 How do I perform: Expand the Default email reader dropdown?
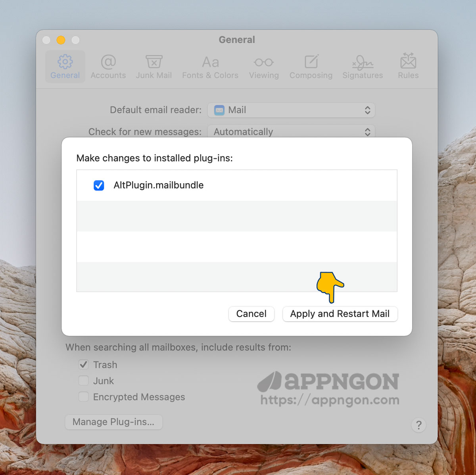point(291,110)
